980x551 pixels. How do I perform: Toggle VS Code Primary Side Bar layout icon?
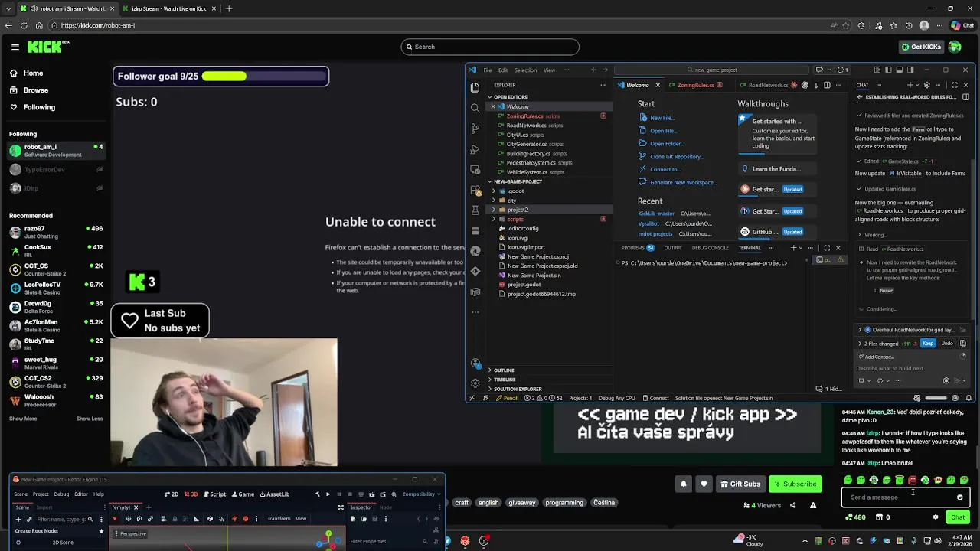coord(887,70)
